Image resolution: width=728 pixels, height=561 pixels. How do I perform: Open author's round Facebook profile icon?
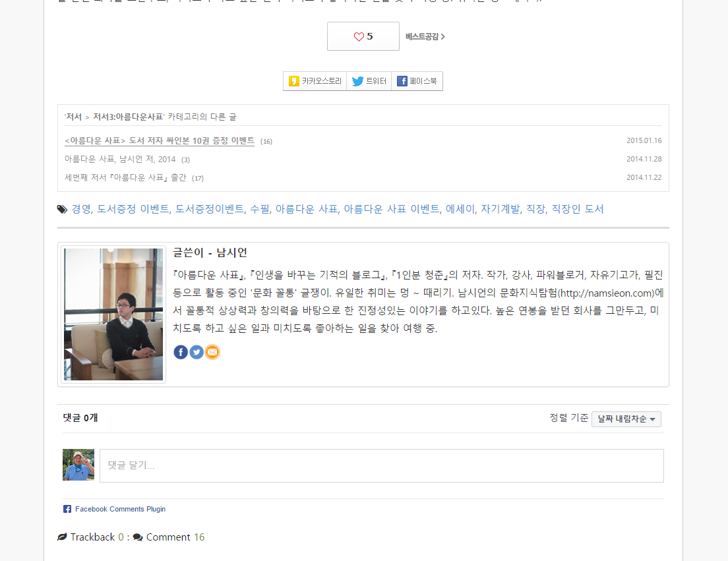click(x=181, y=352)
